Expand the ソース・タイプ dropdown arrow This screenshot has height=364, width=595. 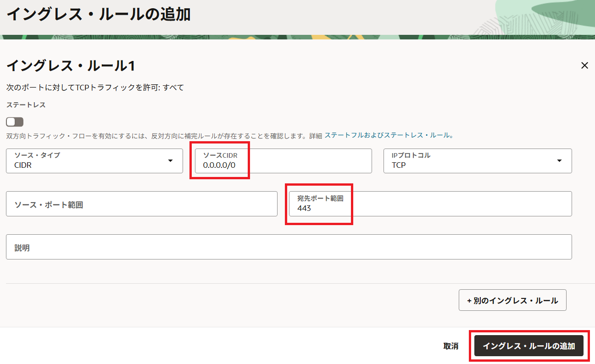click(170, 161)
